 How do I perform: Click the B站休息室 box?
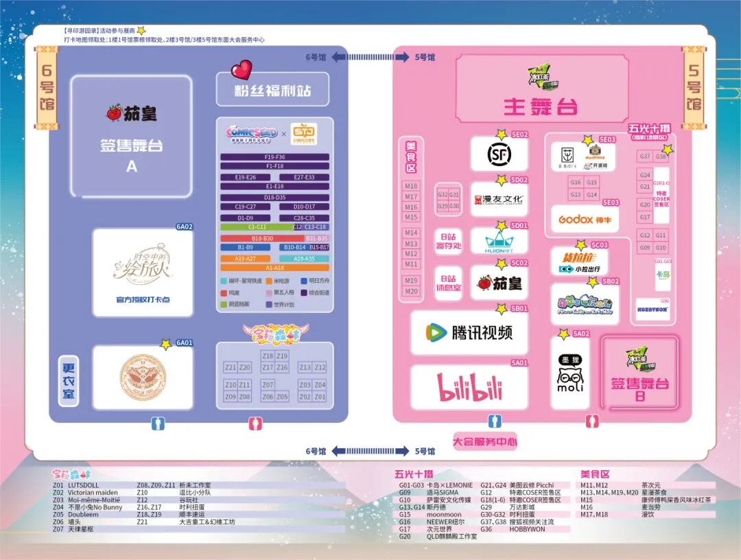tap(448, 283)
